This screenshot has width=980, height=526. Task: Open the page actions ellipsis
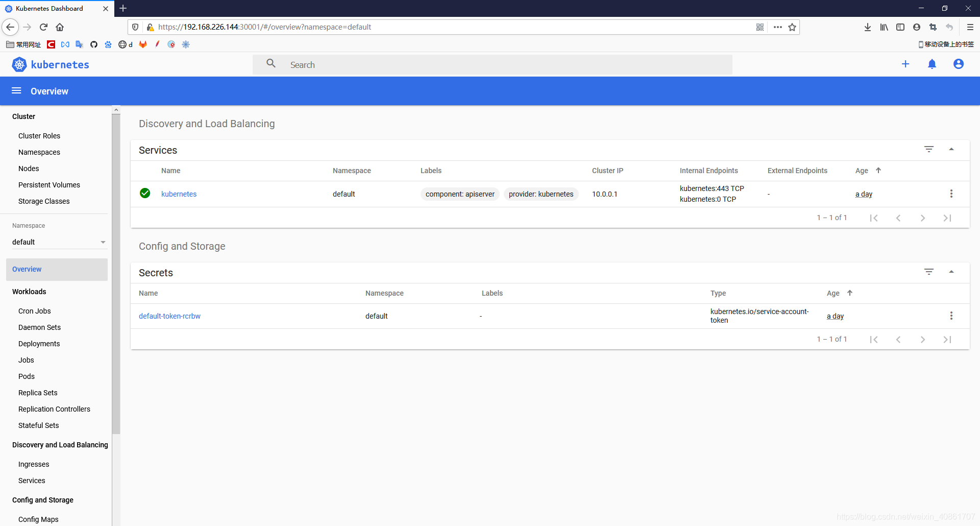click(x=778, y=27)
